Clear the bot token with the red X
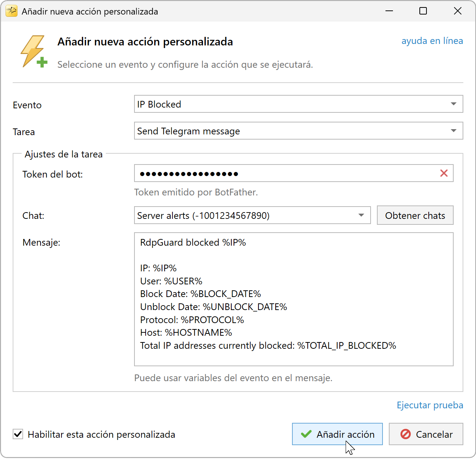Viewport: 476px width, 466px height. [x=444, y=173]
